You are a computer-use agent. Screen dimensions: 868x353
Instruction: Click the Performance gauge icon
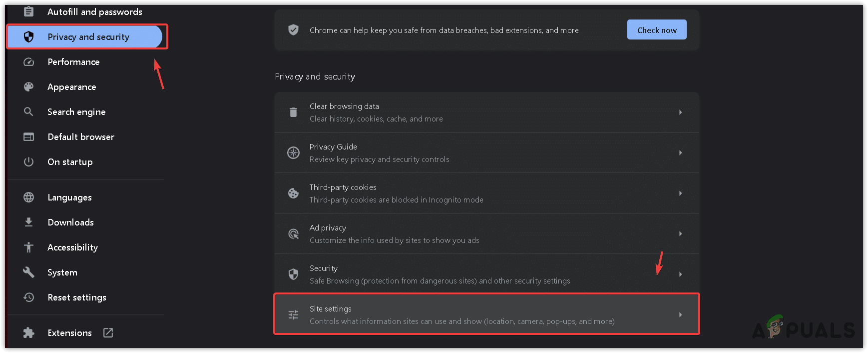(29, 62)
